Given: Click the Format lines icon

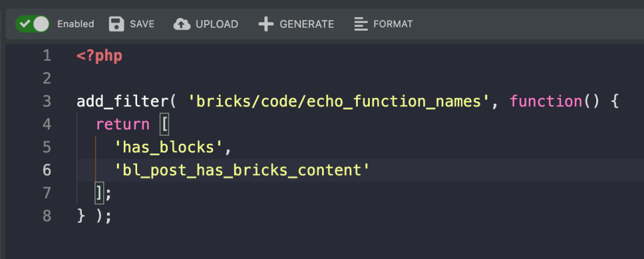Looking at the screenshot, I should pyautogui.click(x=361, y=24).
